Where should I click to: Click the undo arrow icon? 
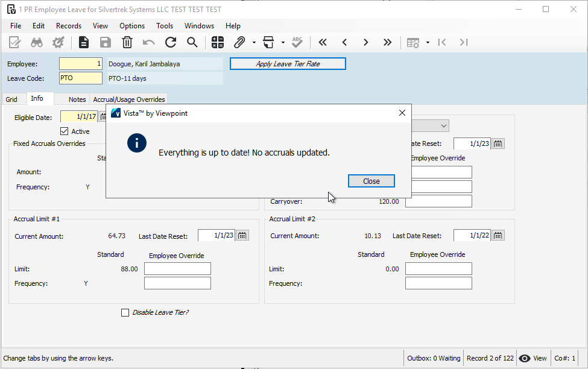[149, 42]
